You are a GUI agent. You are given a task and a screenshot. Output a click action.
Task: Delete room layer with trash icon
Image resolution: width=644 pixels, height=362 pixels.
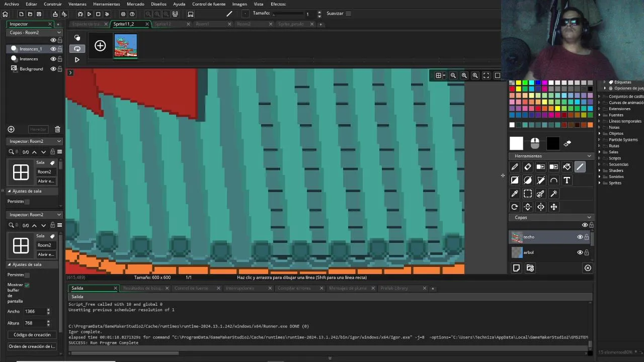tap(57, 129)
